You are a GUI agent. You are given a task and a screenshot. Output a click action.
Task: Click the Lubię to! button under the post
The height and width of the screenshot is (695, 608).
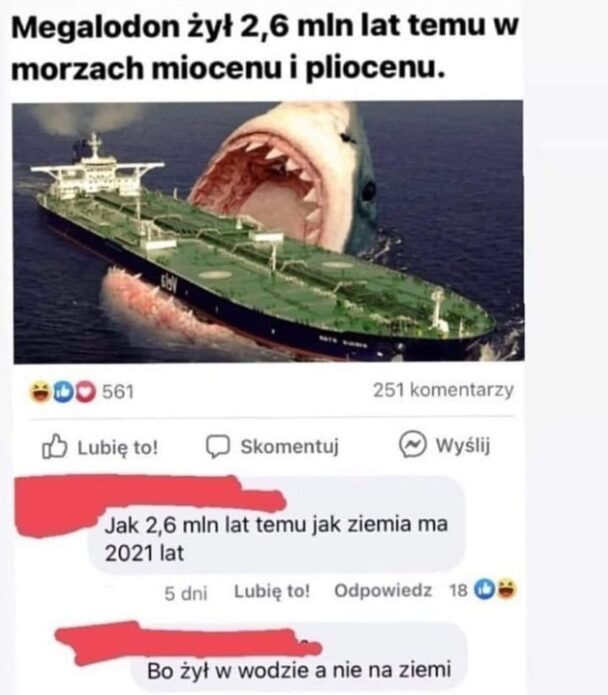click(x=100, y=446)
